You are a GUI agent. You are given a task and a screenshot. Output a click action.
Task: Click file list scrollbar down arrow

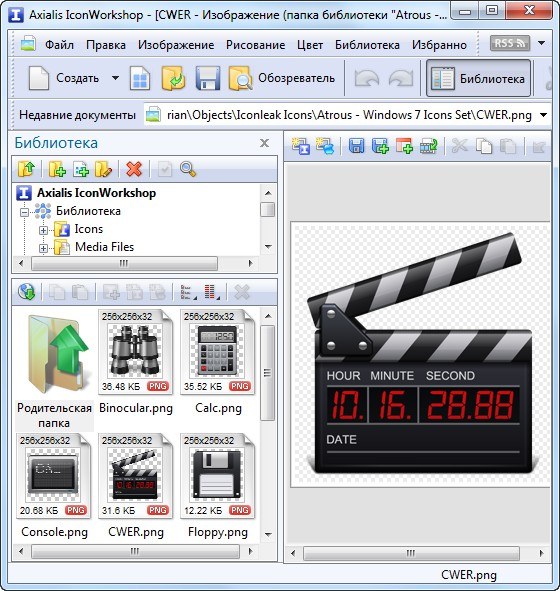(268, 534)
